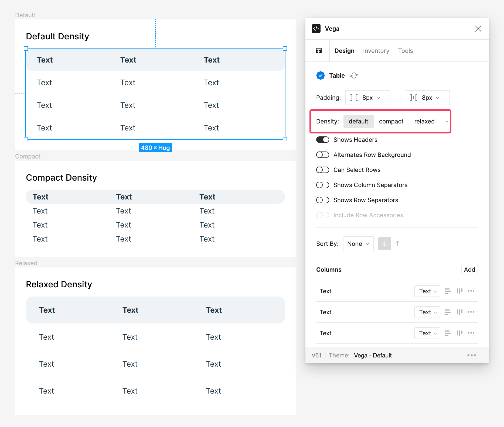Click text alignment icon for first column
The height and width of the screenshot is (427, 504).
coord(448,291)
